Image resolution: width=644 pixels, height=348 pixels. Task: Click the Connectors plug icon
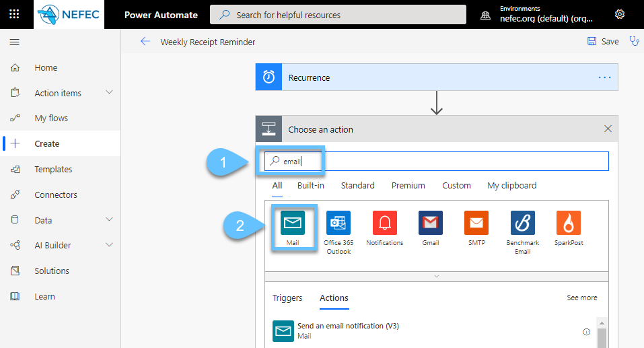coord(15,195)
